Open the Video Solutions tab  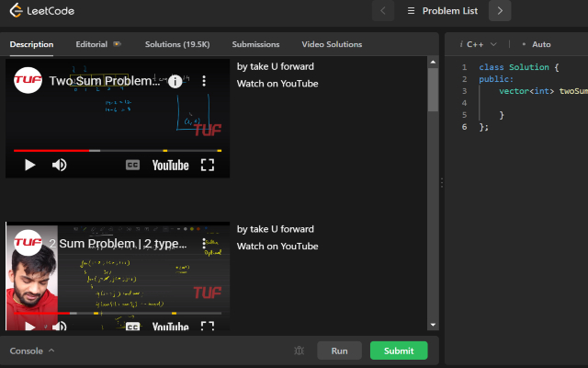(332, 44)
